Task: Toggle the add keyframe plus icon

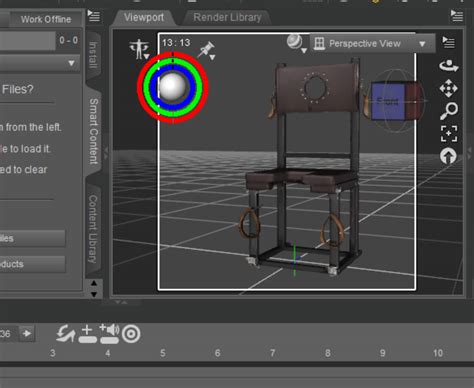Action: (87, 334)
